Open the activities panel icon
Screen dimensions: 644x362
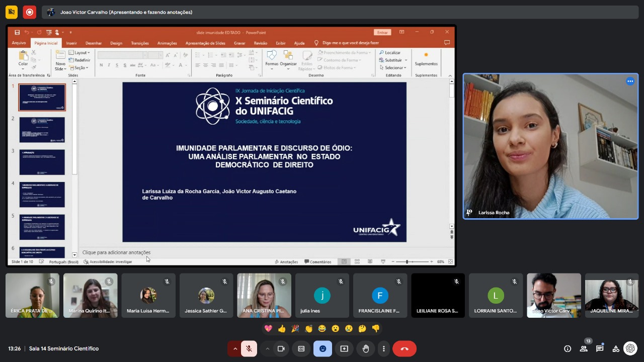tap(615, 348)
